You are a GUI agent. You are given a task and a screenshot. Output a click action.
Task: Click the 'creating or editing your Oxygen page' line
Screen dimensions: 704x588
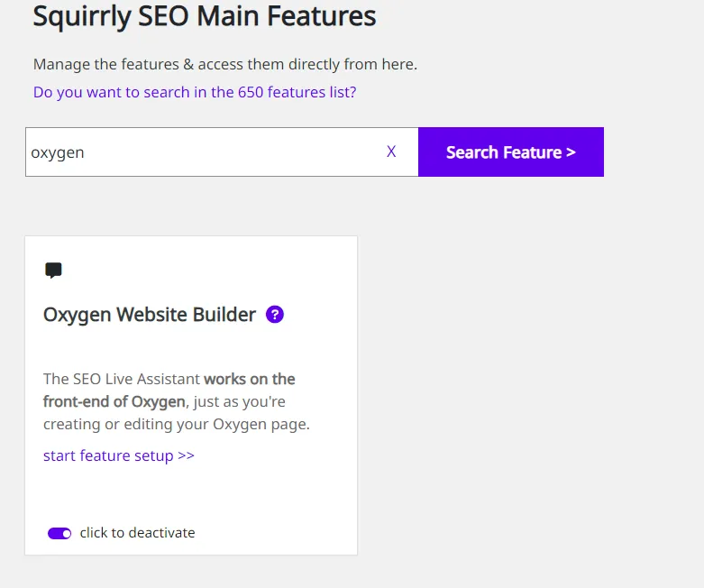point(177,424)
